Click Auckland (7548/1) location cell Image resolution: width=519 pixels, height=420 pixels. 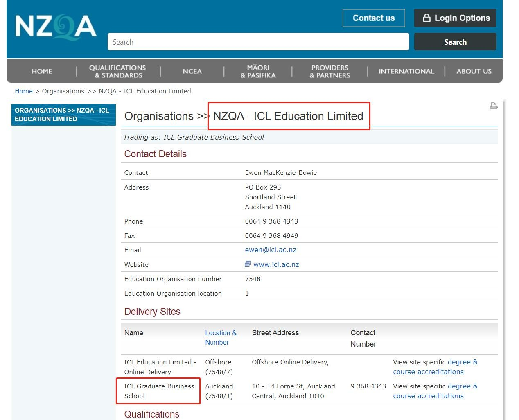[219, 391]
